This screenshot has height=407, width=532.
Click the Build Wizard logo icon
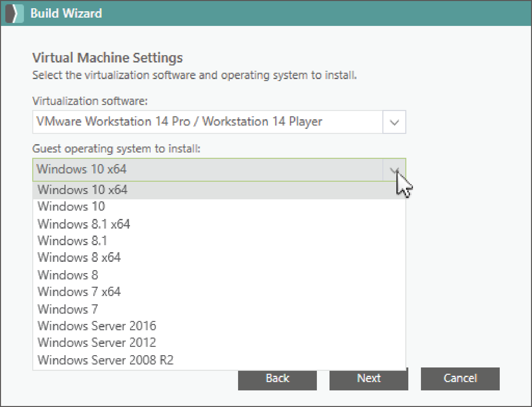pyautogui.click(x=15, y=13)
